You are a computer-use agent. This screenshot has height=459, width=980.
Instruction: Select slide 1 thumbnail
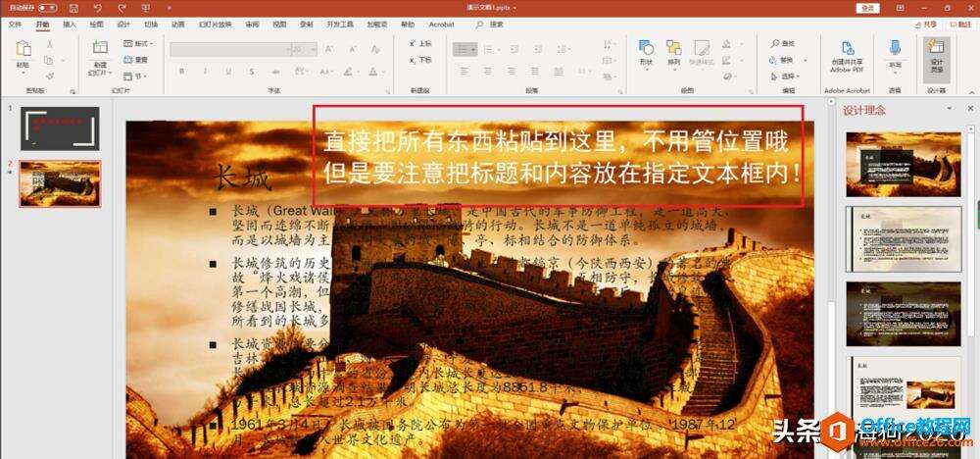(60, 128)
